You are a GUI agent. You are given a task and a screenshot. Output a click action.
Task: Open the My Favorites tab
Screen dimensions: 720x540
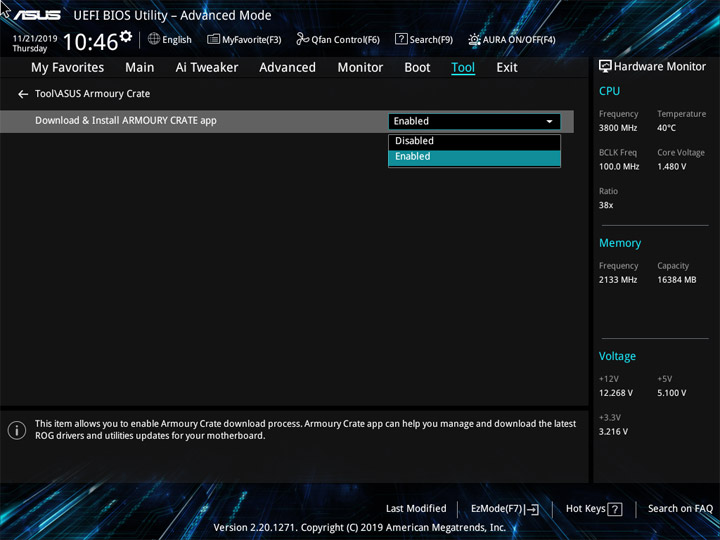[68, 68]
